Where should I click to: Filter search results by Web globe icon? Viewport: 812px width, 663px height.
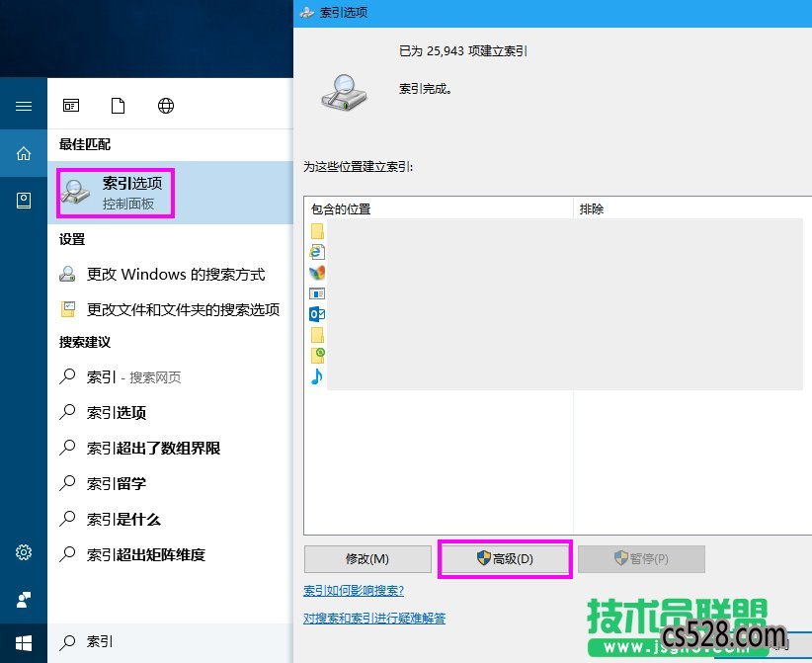166,106
